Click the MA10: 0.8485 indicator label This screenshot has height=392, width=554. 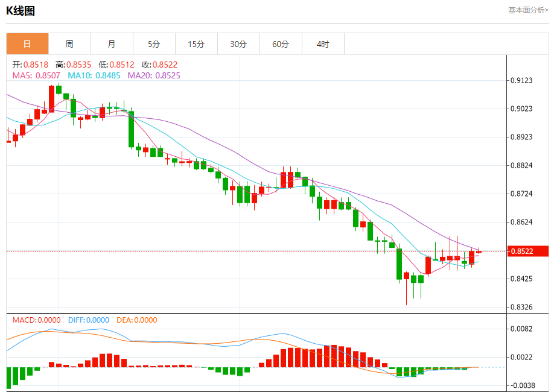click(x=94, y=75)
